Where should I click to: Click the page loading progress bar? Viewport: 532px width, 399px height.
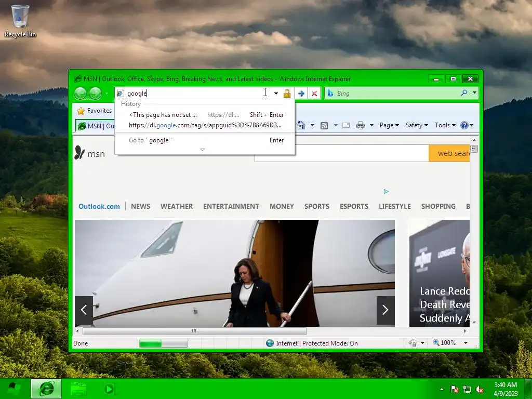point(163,343)
